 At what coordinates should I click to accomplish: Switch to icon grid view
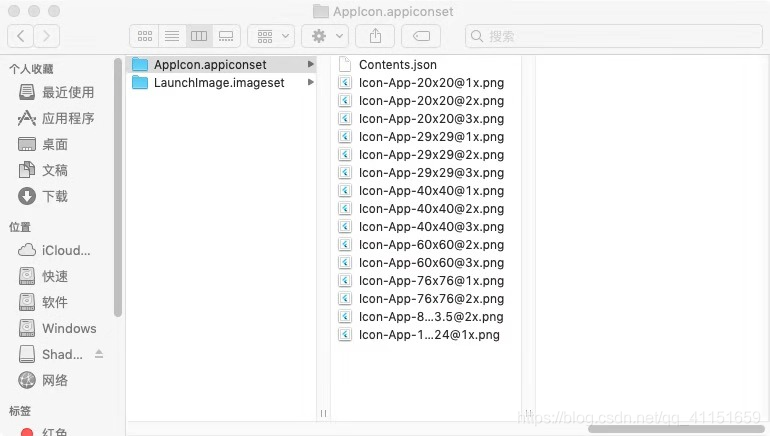144,36
